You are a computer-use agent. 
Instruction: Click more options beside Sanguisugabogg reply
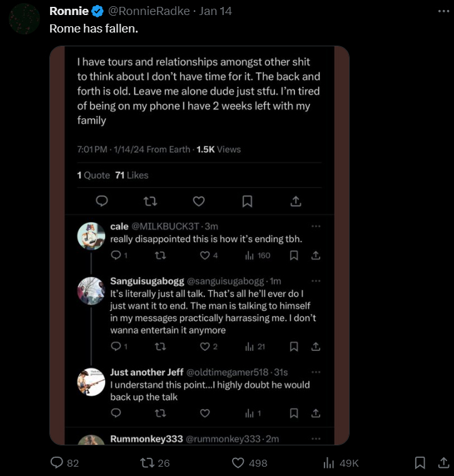(316, 281)
